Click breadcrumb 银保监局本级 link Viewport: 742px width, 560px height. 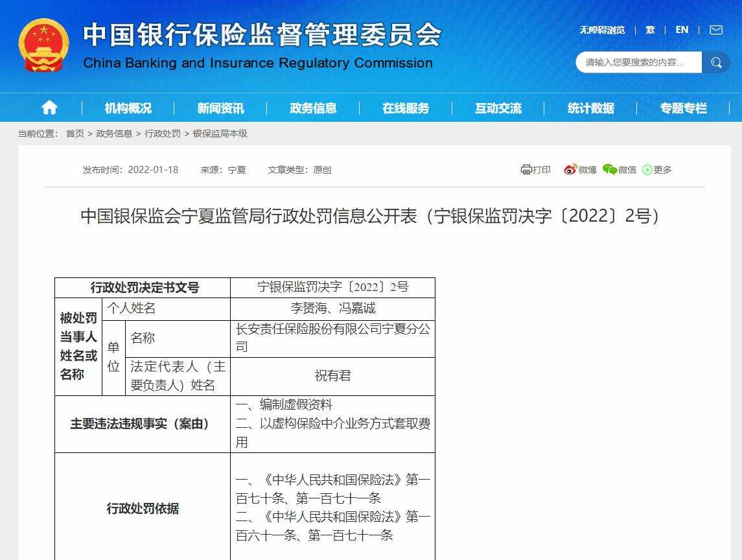(220, 134)
